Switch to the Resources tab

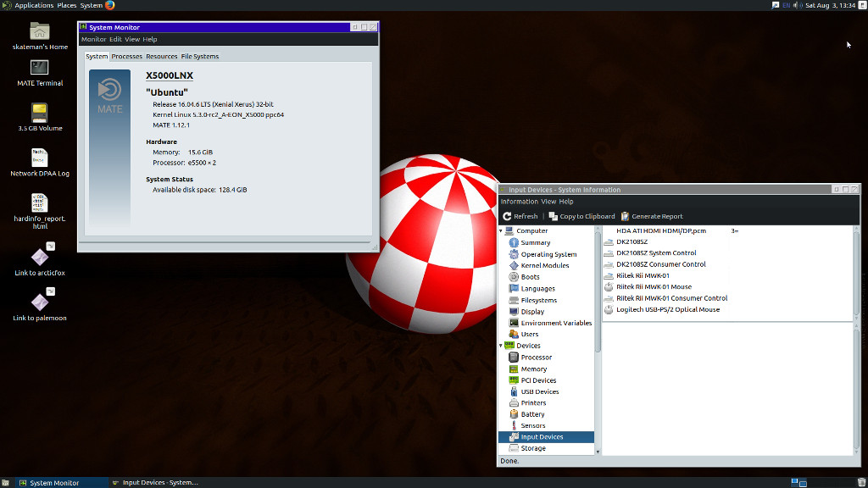(162, 57)
